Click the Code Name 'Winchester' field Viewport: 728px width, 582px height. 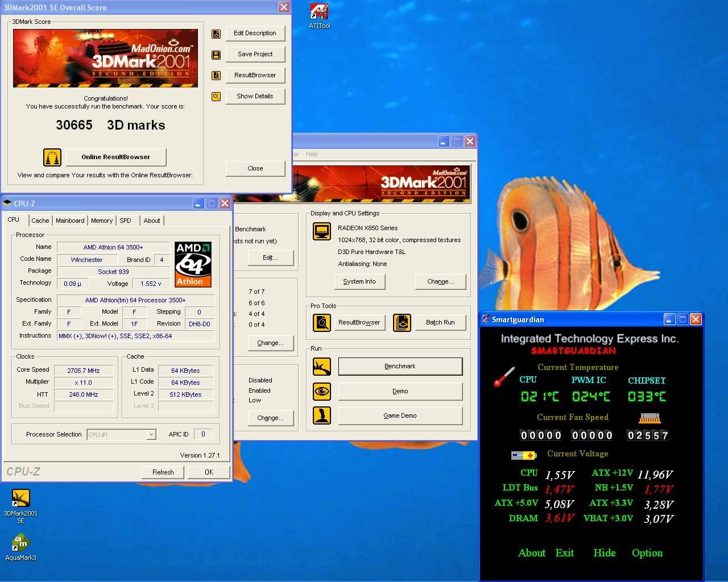(x=87, y=260)
